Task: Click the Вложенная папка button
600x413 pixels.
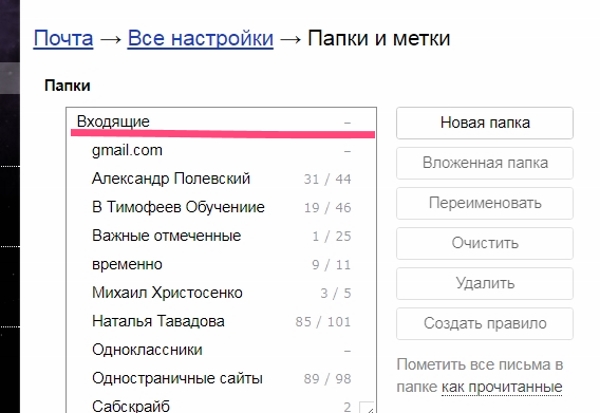Action: [x=485, y=163]
